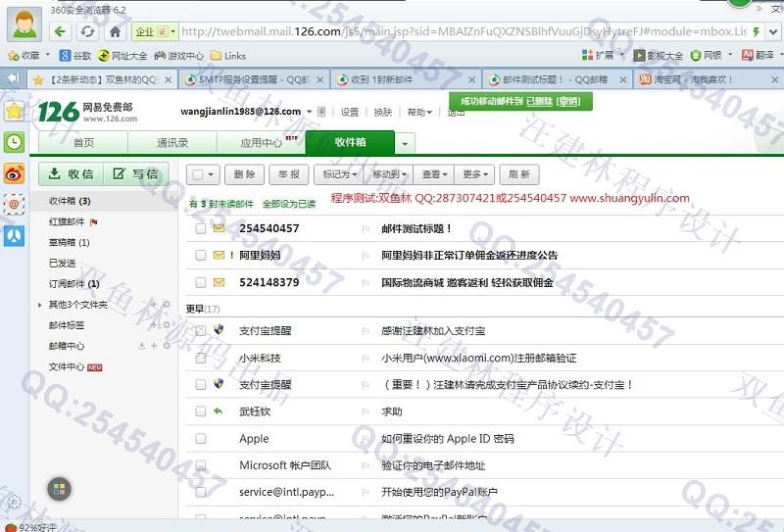Switch to 淘宝网 browser tab
The height and width of the screenshot is (532, 784).
point(709,79)
